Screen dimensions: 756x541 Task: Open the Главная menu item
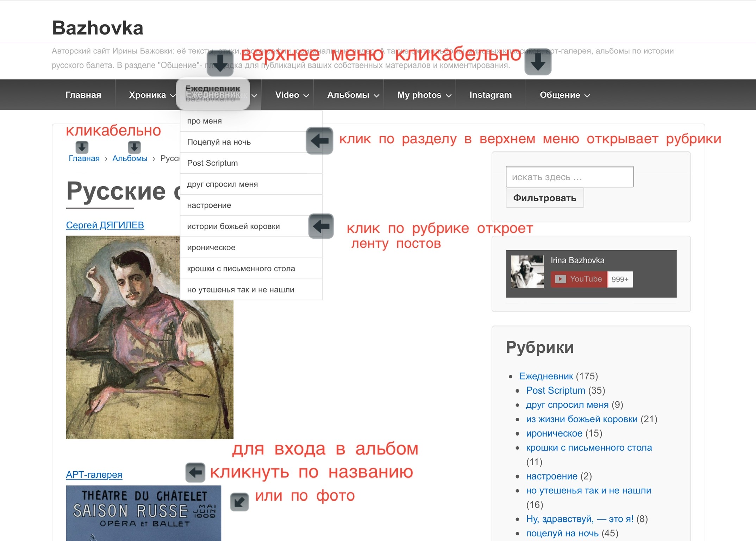pos(83,95)
